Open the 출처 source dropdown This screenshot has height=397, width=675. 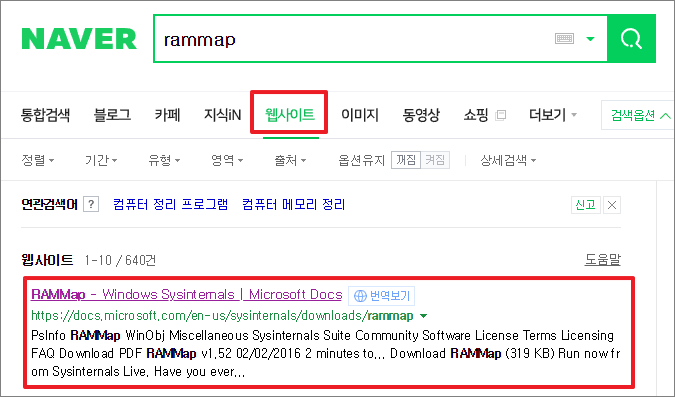coord(290,160)
